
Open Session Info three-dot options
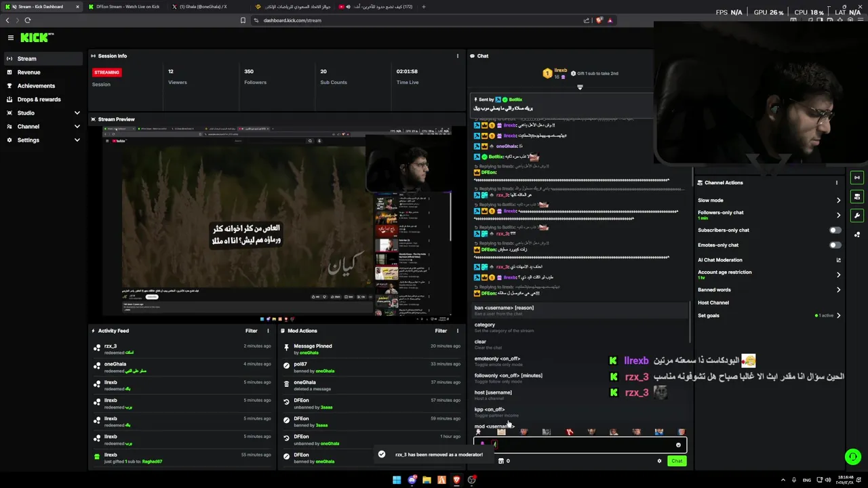(x=457, y=56)
